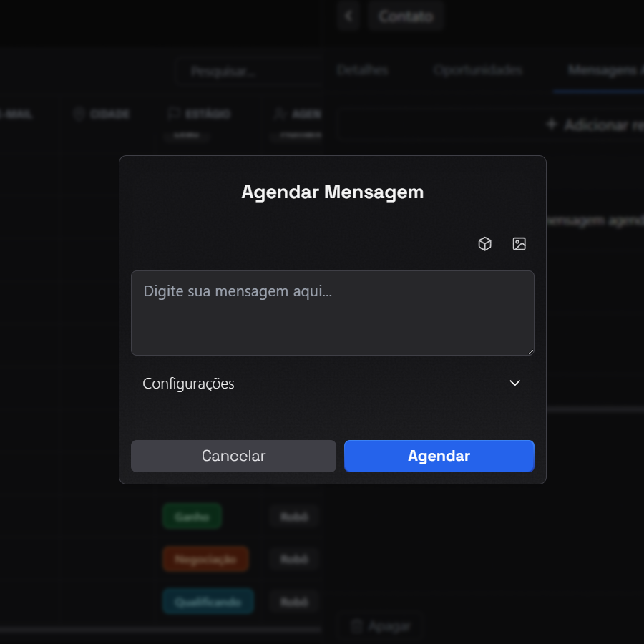Click the cube attachment icon
644x644 pixels.
pos(484,243)
